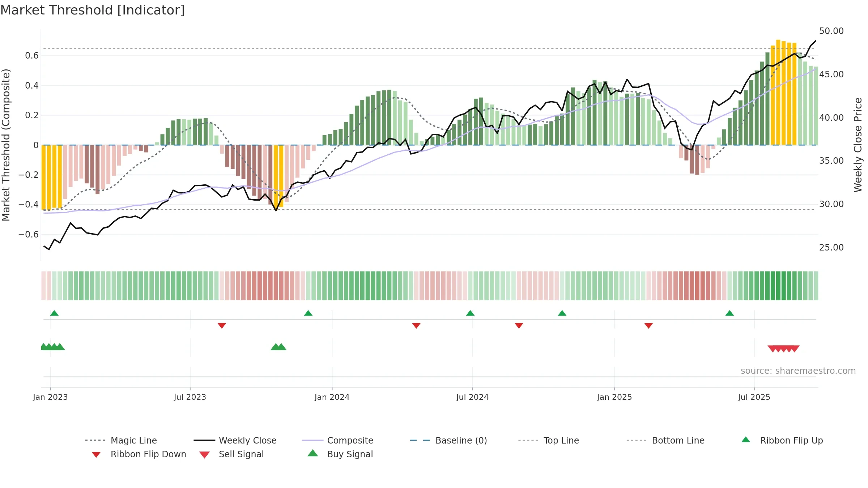Click the red Ribbon Flip Down legend triangle

tap(96, 455)
